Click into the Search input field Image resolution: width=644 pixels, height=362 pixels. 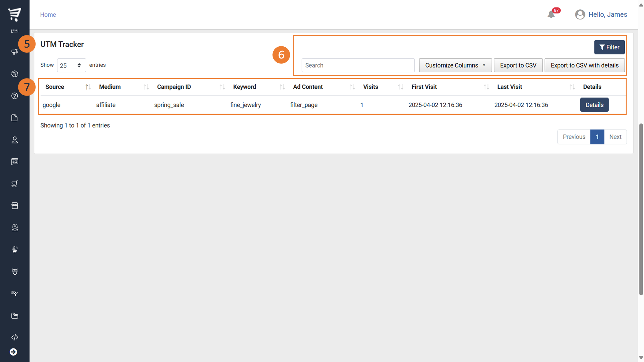click(358, 65)
